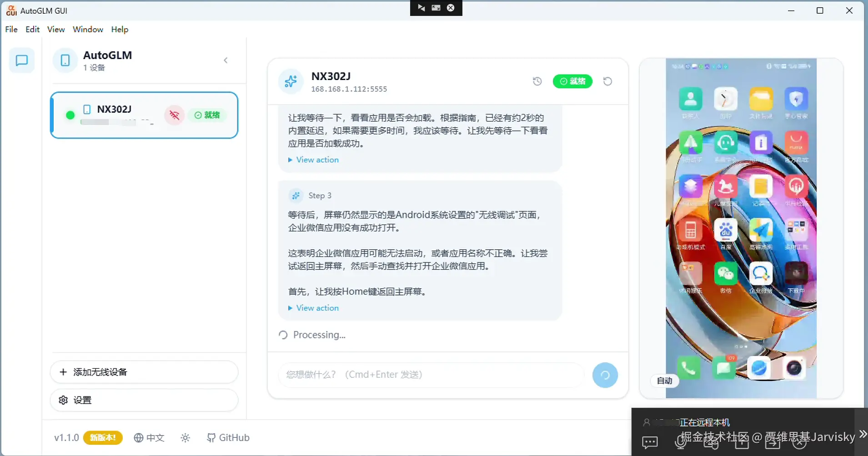Image resolution: width=868 pixels, height=456 pixels.
Task: Click the 自动 mode button on phone preview
Action: click(664, 381)
